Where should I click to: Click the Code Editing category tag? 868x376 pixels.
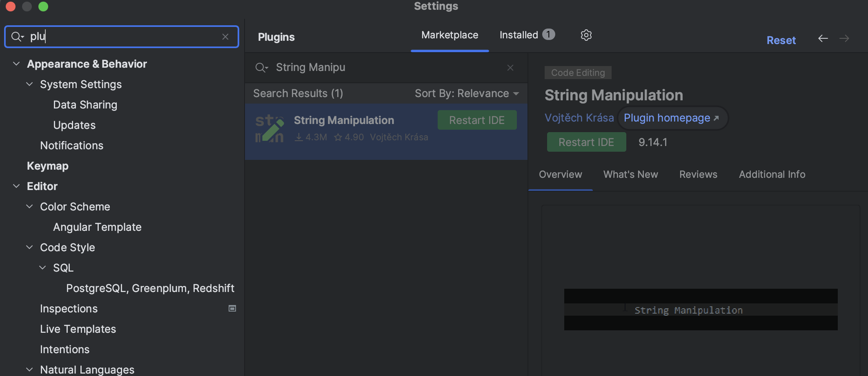[578, 73]
